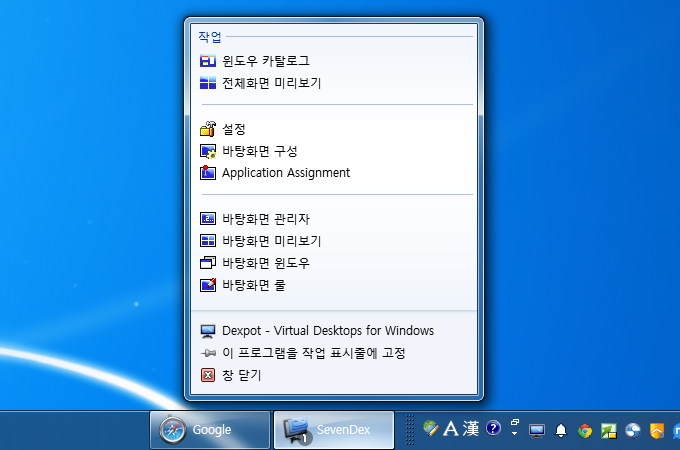680x450 pixels.
Task: Toggle the 'A' input mode indicator
Action: coord(451,429)
